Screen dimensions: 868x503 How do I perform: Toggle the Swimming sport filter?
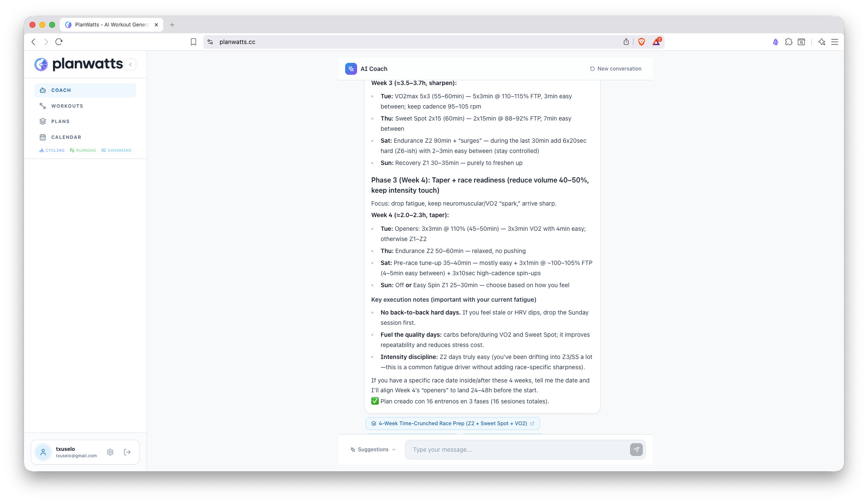[117, 150]
